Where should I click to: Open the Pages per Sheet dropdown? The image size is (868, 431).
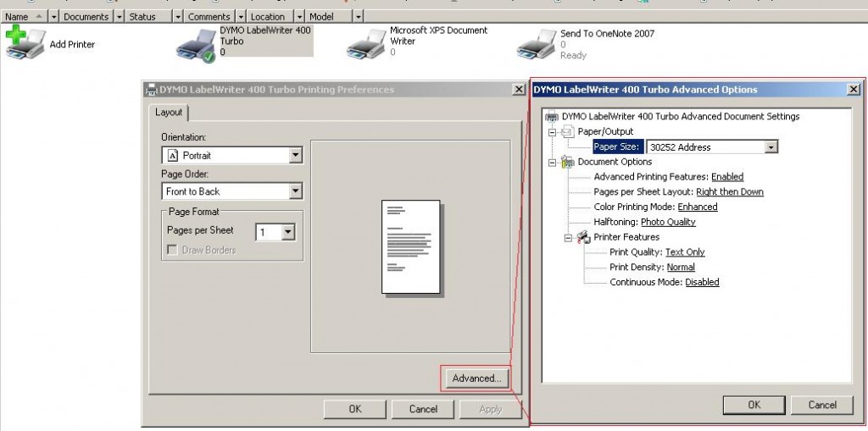288,232
